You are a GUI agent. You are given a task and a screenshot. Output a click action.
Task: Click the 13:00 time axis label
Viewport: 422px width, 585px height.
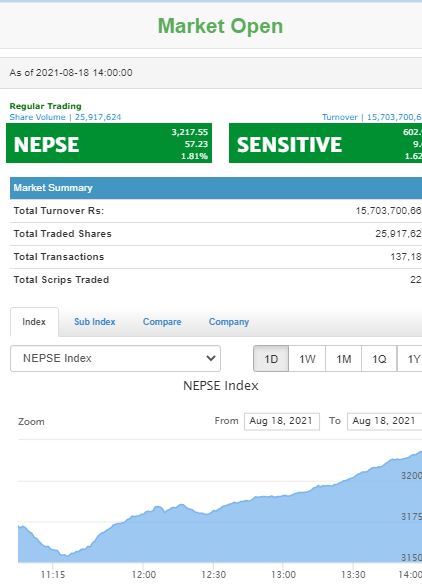(x=283, y=575)
